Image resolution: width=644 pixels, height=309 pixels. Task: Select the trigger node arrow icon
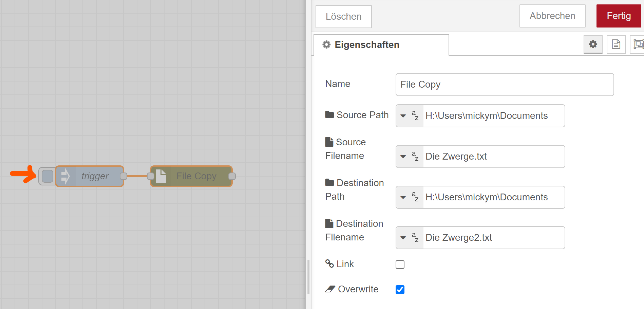coord(65,176)
